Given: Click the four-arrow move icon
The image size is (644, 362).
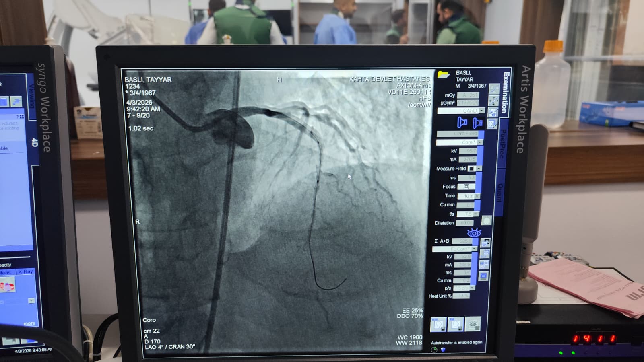Looking at the screenshot, I should 493,100.
